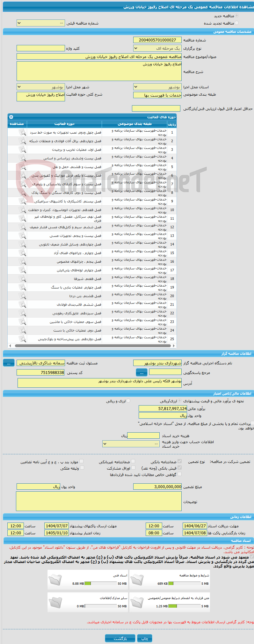
Task: Open view icon for activity row 16
Action: (x=22, y=261)
